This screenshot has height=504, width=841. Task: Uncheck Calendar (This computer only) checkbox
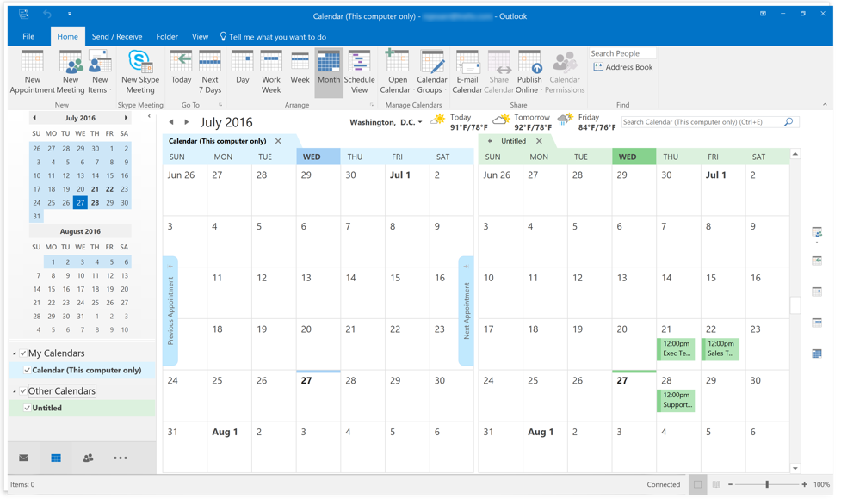pyautogui.click(x=27, y=370)
